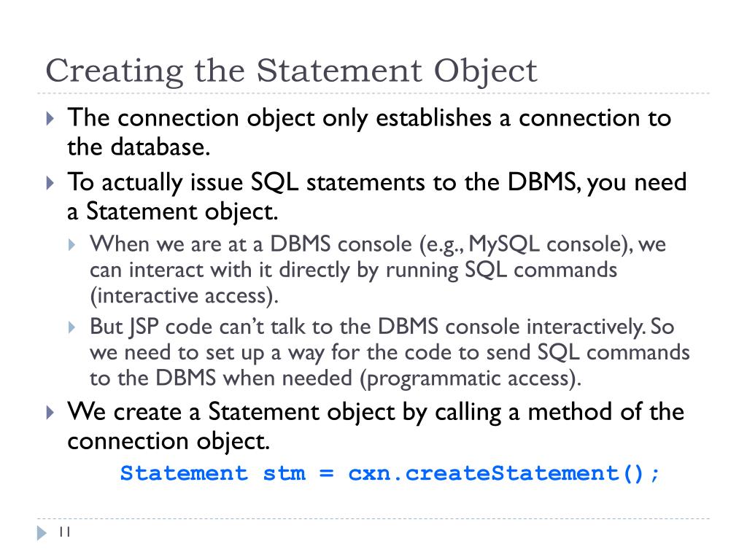Screen dimensions: 747x560
Task: Click the sub-bullet arrow before 'When we are at'
Action: [72, 245]
